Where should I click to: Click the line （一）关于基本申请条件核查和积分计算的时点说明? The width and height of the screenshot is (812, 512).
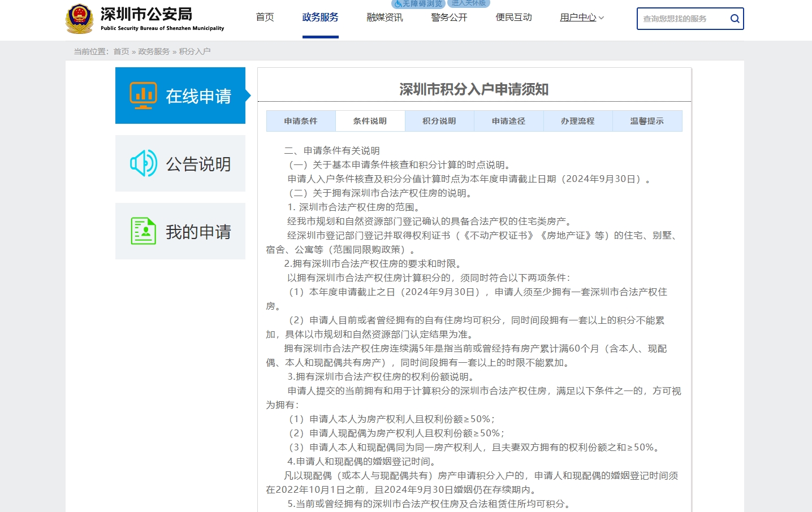click(x=401, y=165)
